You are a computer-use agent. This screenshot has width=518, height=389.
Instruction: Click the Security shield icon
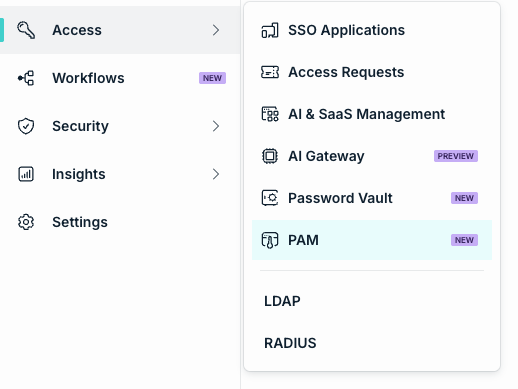point(26,126)
